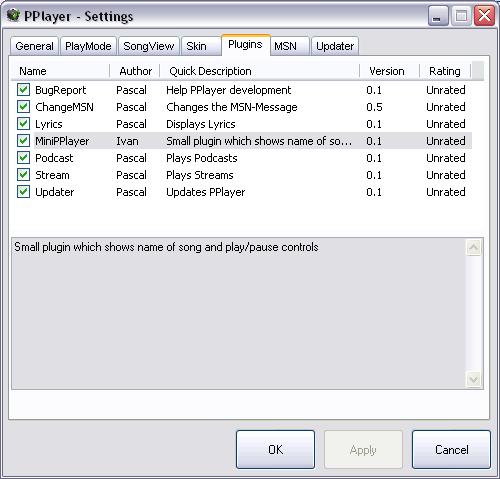Click the description box scroll down arrow
Screen dimensions: 500x479
(x=474, y=380)
